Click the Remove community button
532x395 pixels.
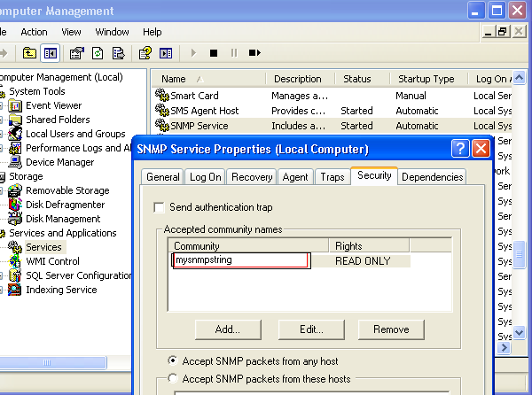click(391, 329)
